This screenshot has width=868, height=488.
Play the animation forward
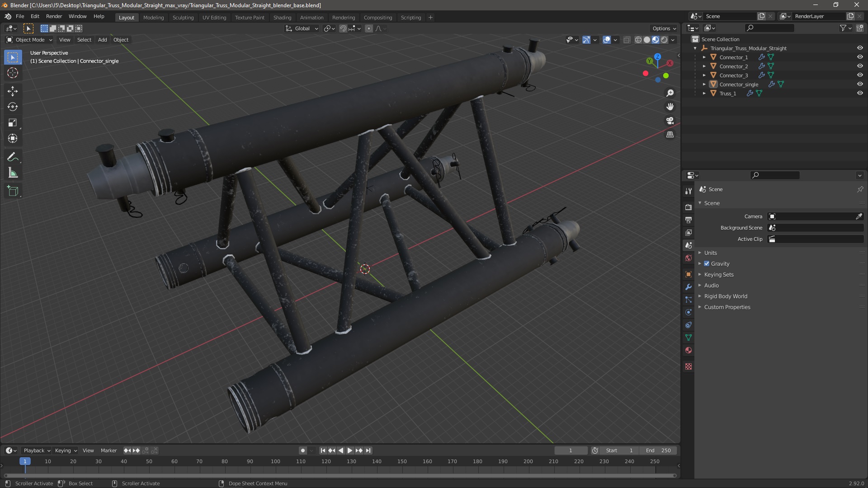coord(350,450)
